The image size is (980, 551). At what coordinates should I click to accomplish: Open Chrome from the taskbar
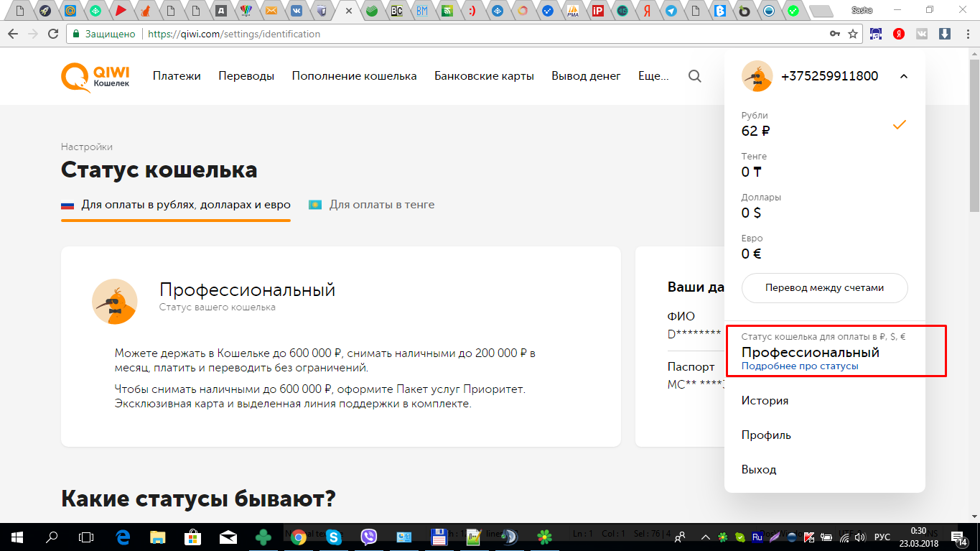coord(299,537)
